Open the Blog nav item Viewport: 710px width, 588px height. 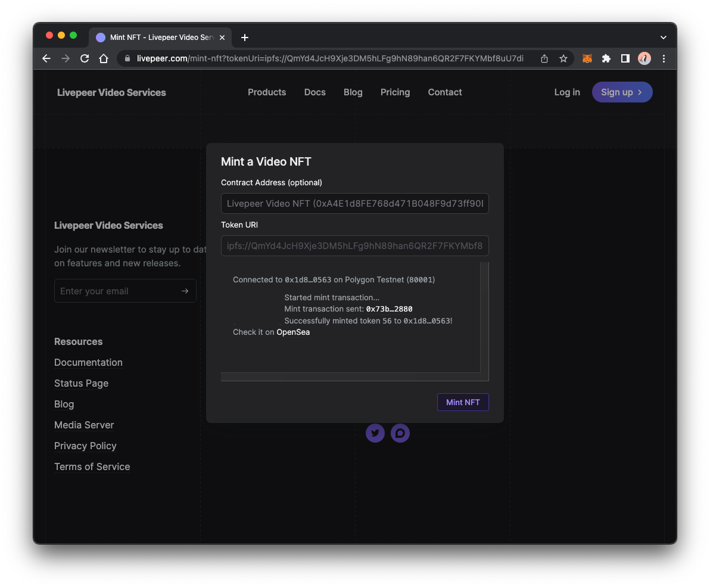point(353,92)
